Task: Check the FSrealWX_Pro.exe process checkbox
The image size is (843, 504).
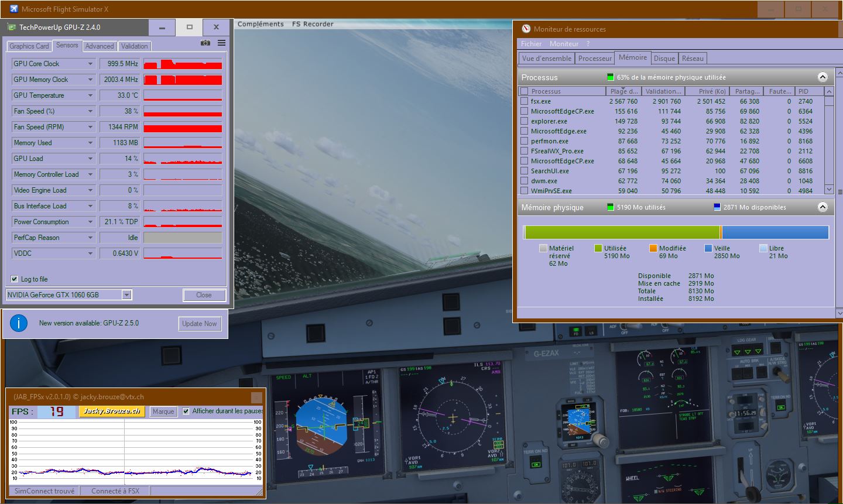Action: tap(525, 151)
